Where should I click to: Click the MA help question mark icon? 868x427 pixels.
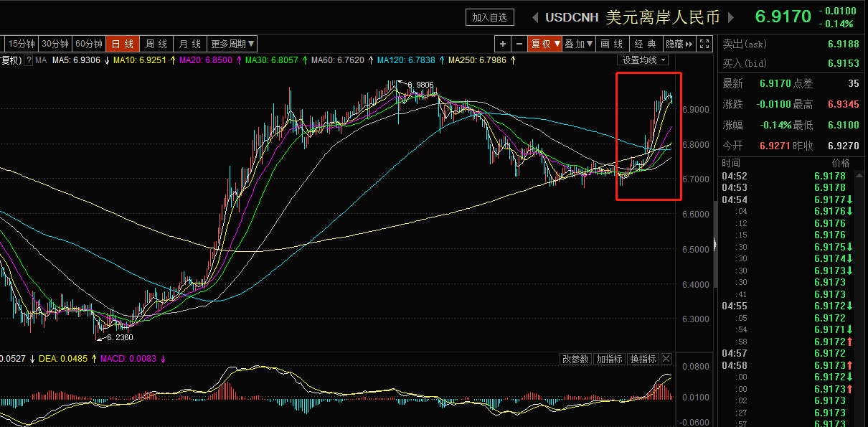pyautogui.click(x=29, y=60)
